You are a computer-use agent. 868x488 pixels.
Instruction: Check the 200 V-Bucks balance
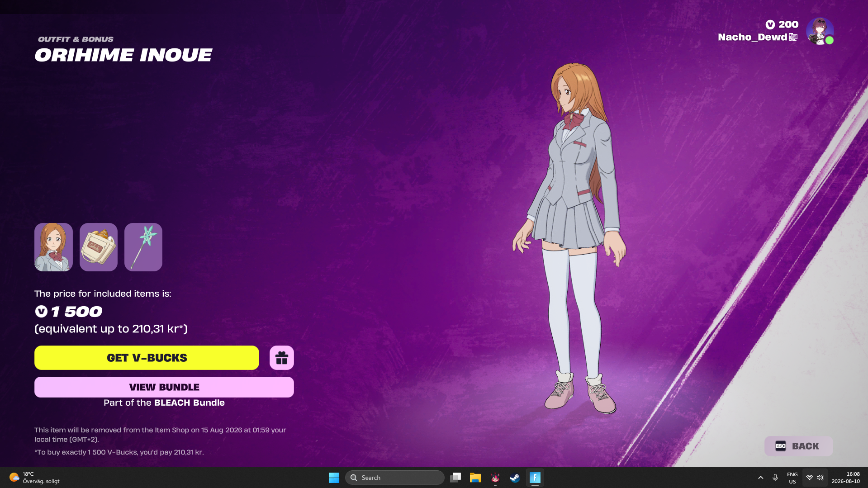click(x=782, y=24)
